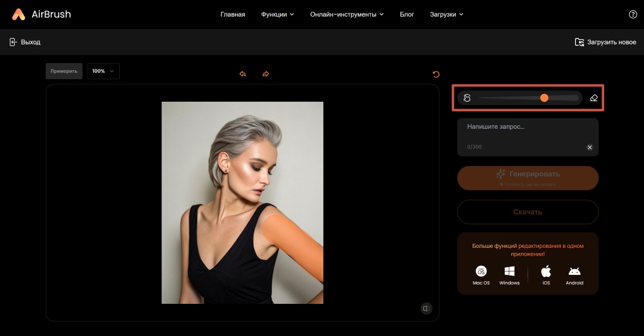Choose the Mac OS download icon

click(481, 271)
